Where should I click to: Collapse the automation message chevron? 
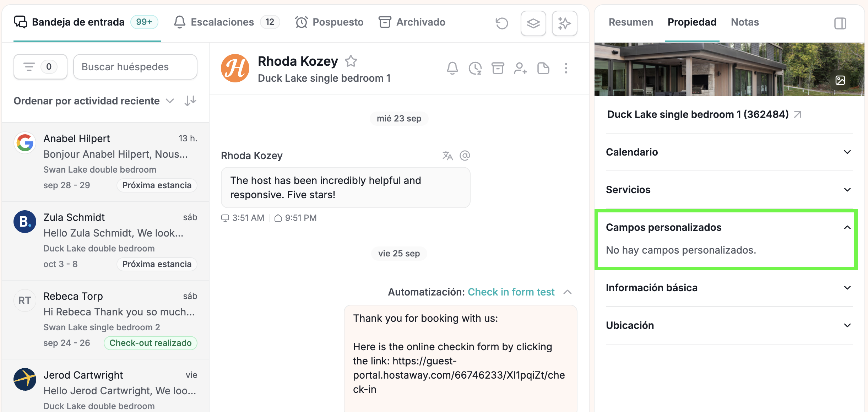click(568, 292)
